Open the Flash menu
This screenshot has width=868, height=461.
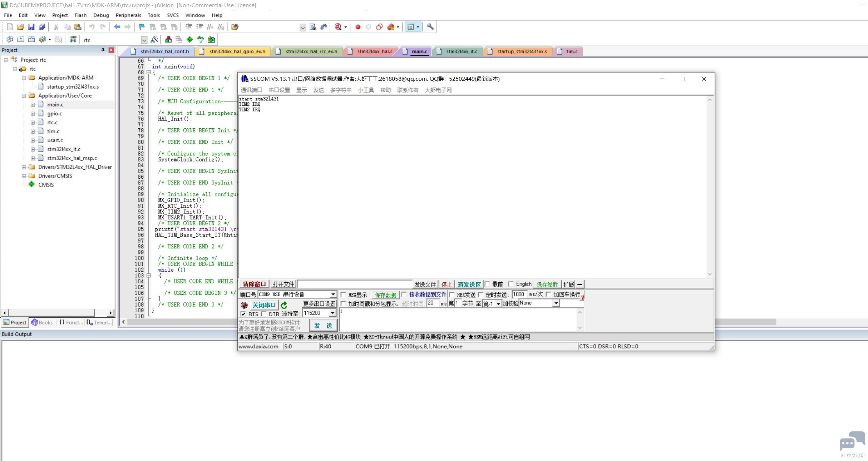[80, 15]
